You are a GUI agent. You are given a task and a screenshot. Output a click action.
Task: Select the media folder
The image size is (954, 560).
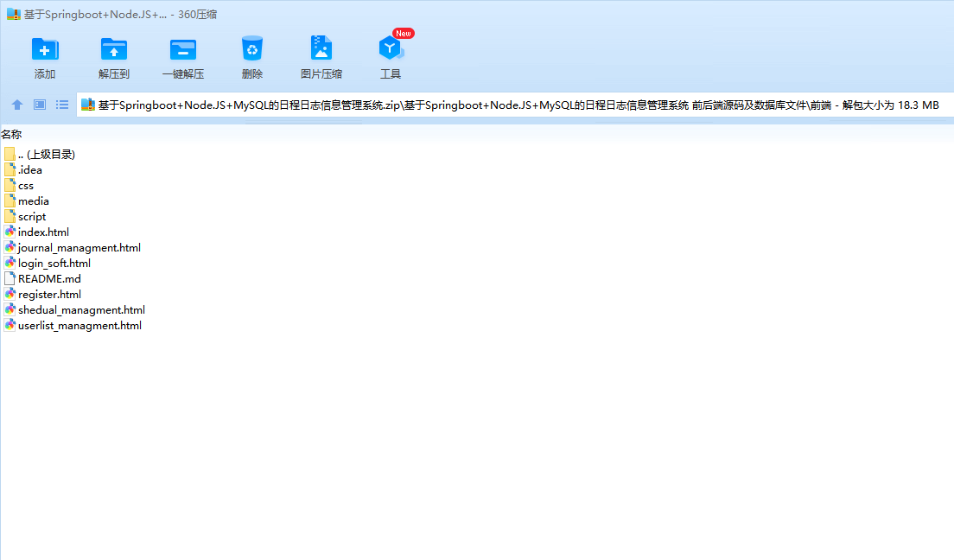coord(27,200)
